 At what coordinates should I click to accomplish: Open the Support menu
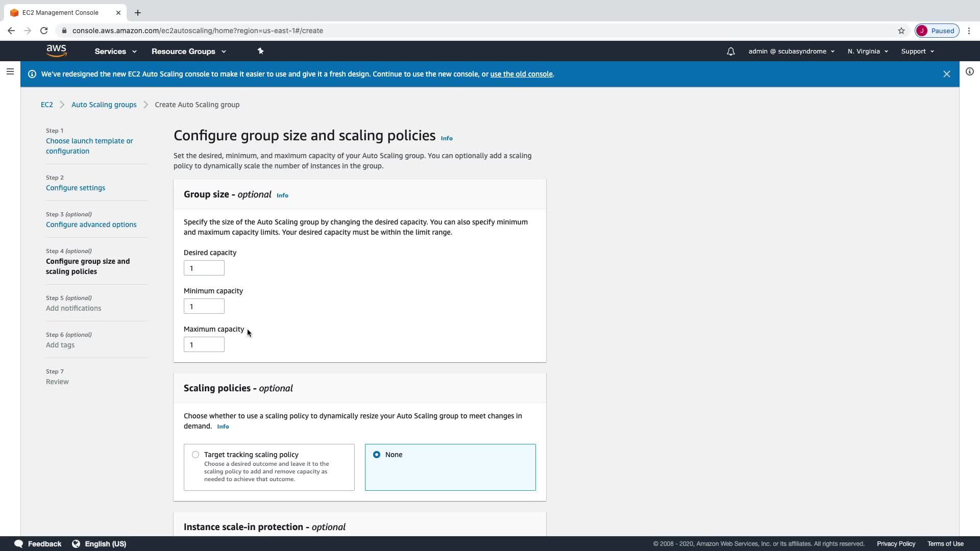pyautogui.click(x=917, y=52)
